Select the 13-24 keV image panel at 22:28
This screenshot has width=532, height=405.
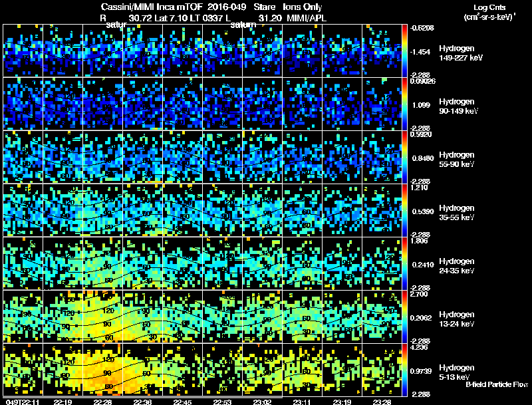[102, 317]
